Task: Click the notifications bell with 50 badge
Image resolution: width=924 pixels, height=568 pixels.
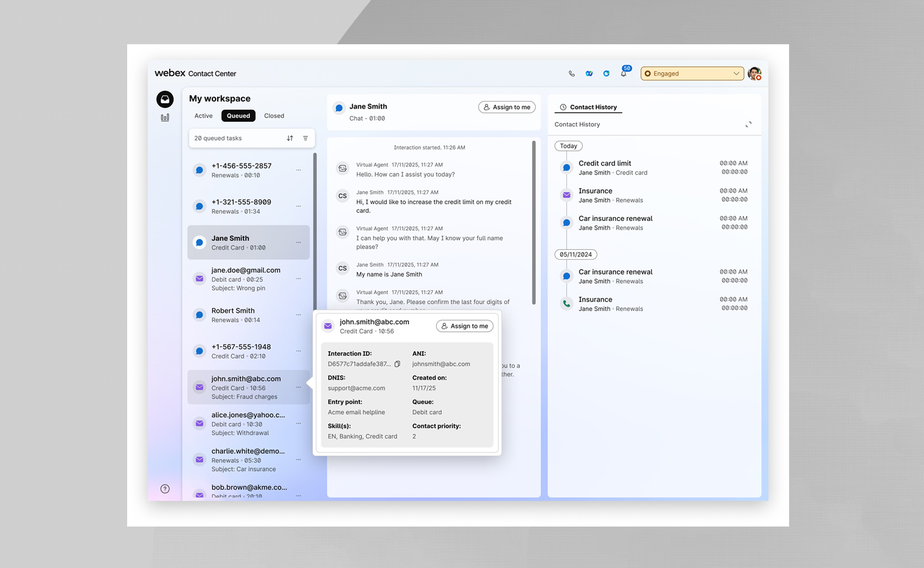Action: point(623,73)
